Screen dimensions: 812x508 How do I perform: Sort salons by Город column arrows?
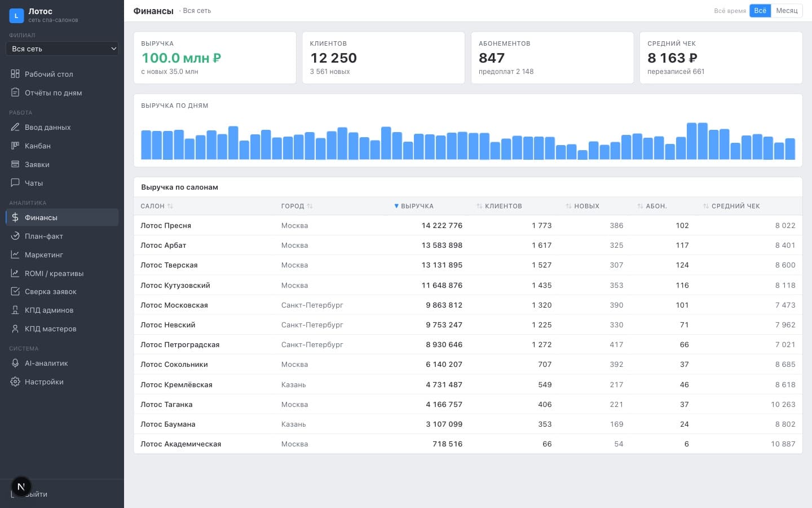[310, 206]
